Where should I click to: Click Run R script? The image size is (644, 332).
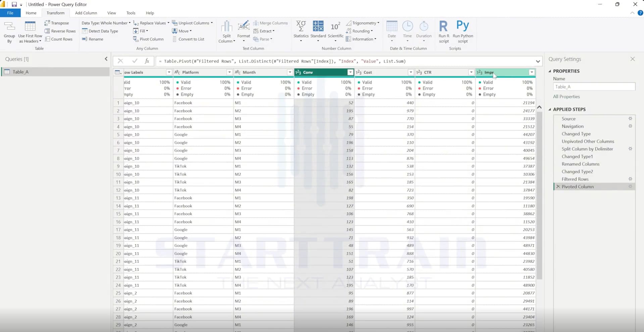444,32
